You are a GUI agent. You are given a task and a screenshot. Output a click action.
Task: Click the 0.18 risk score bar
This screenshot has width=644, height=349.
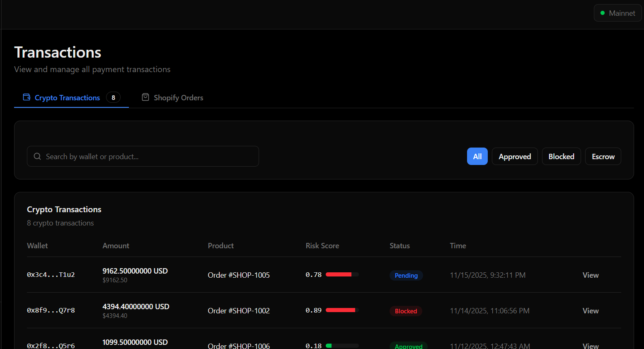(x=342, y=346)
